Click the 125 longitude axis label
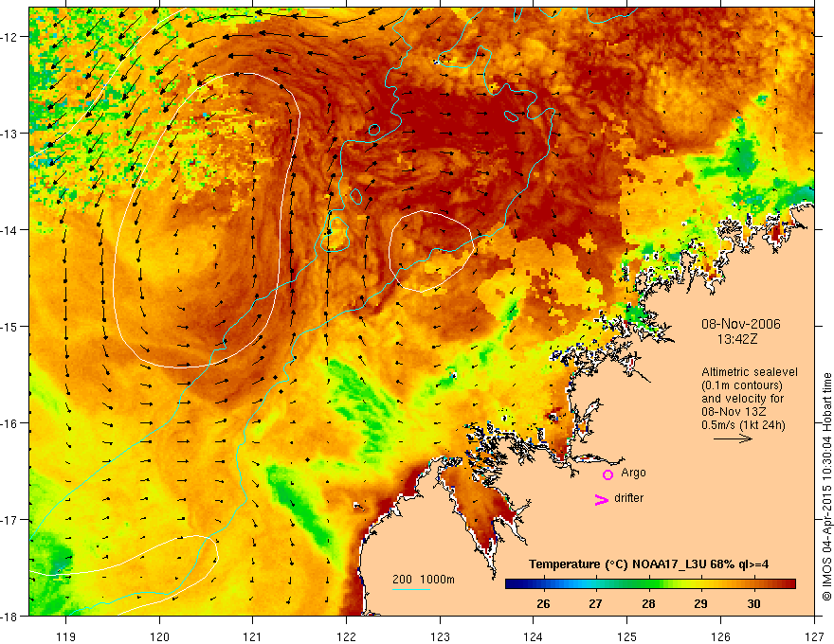The image size is (834, 644). [x=627, y=636]
